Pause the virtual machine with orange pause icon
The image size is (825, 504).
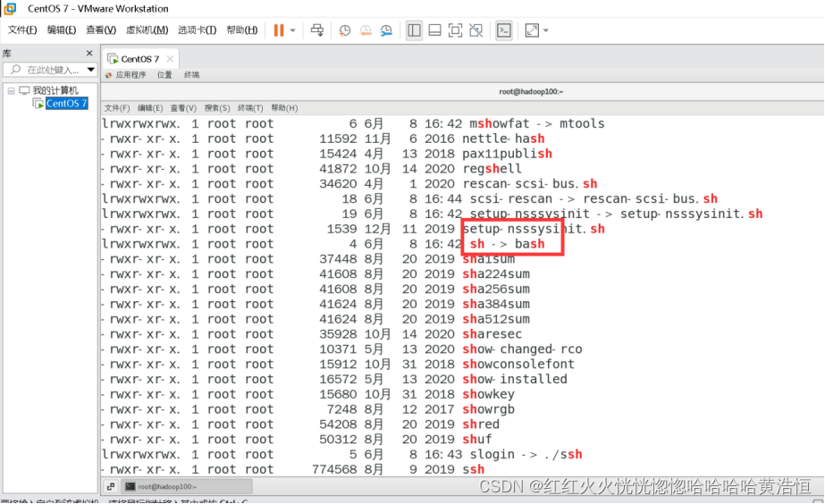[x=279, y=30]
